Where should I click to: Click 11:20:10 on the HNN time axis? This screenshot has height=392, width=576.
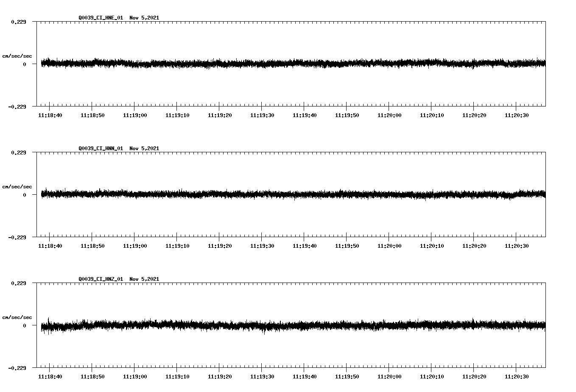(432, 246)
